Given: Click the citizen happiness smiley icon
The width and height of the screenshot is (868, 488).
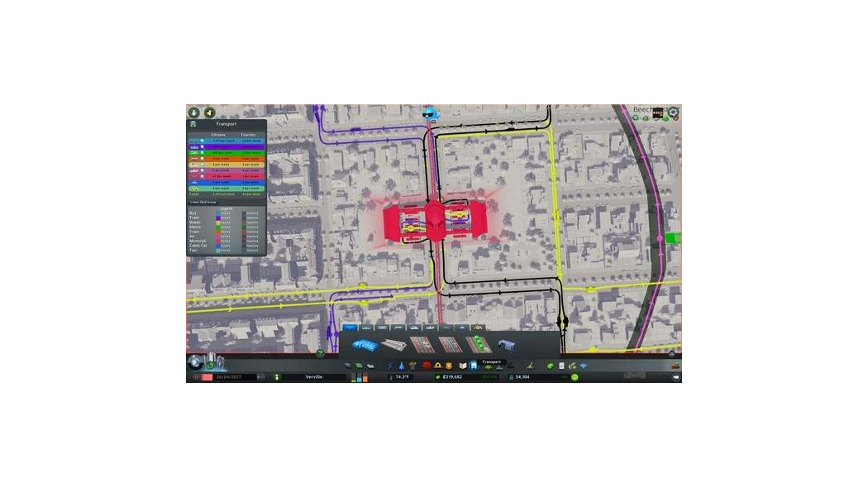Looking at the screenshot, I should [x=575, y=376].
